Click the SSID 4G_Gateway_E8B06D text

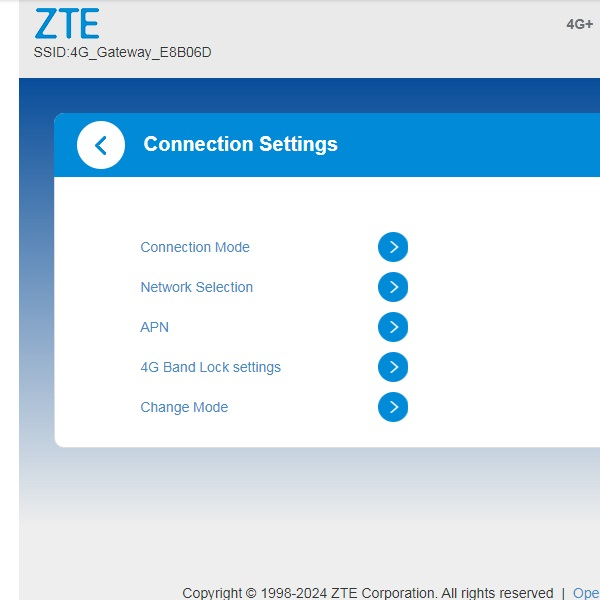pos(122,52)
